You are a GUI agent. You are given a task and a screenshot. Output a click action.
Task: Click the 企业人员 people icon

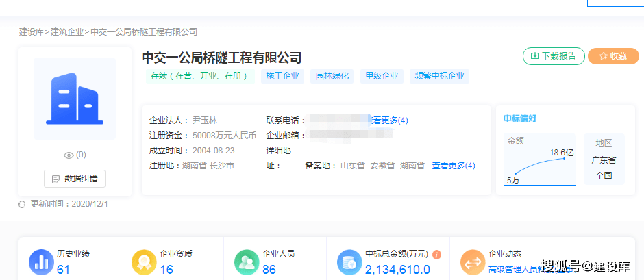[x=247, y=262]
